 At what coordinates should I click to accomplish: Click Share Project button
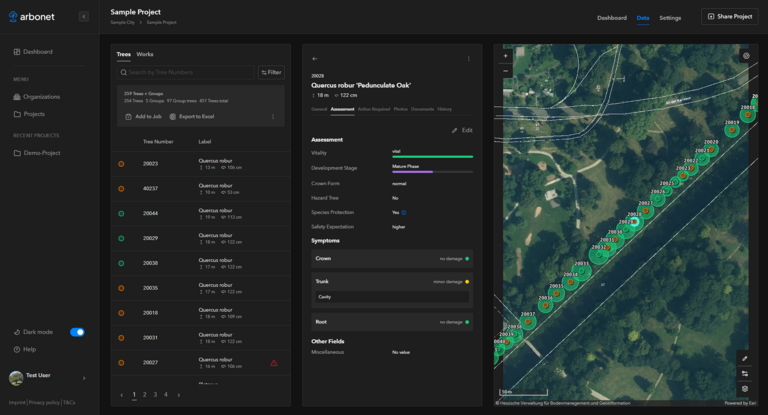pos(729,17)
